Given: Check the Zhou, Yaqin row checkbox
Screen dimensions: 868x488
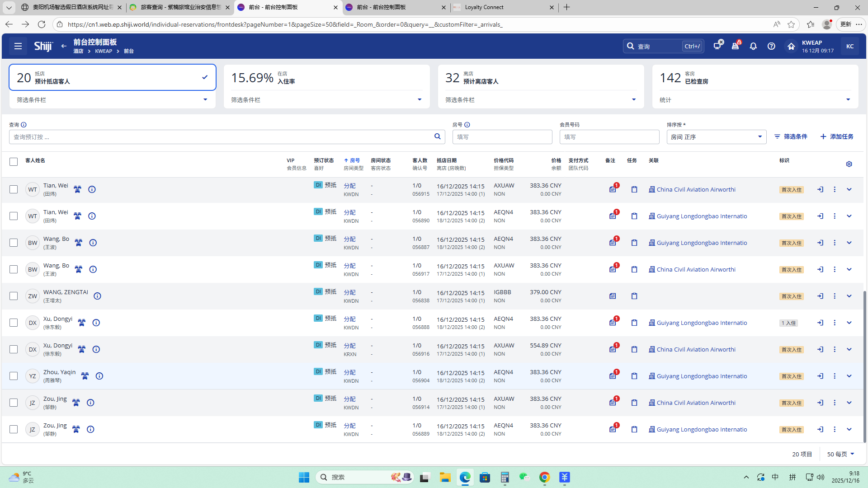Looking at the screenshot, I should [x=14, y=376].
